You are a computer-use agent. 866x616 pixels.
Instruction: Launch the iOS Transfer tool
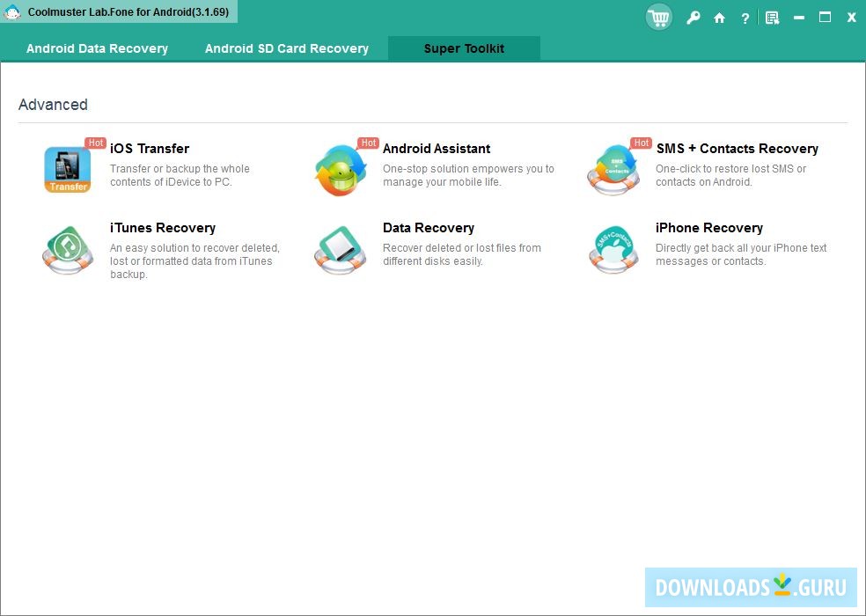point(150,148)
